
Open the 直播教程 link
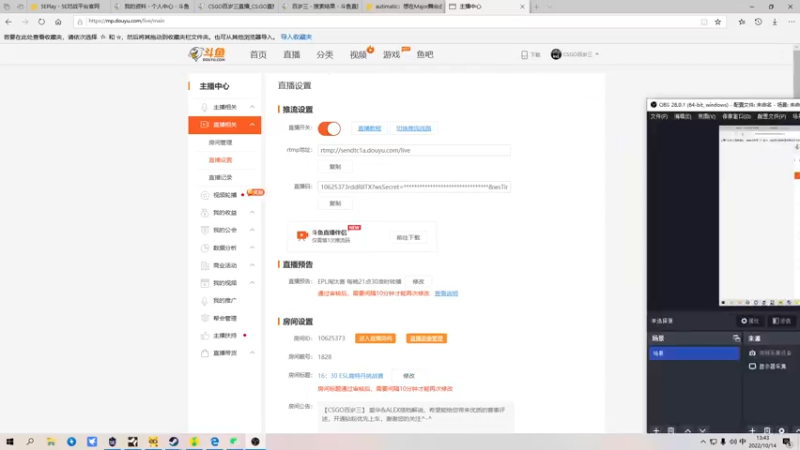[x=369, y=128]
